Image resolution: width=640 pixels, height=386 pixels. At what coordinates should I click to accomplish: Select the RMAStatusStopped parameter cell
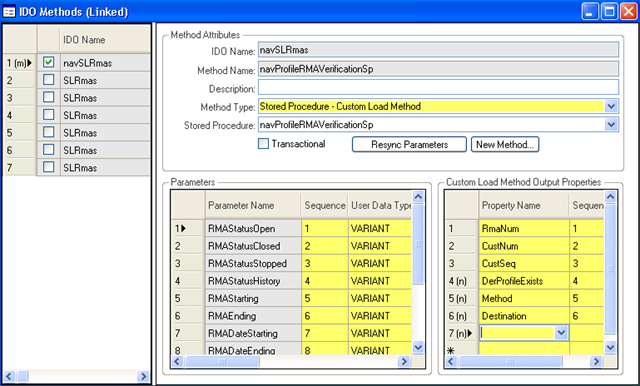(x=253, y=264)
